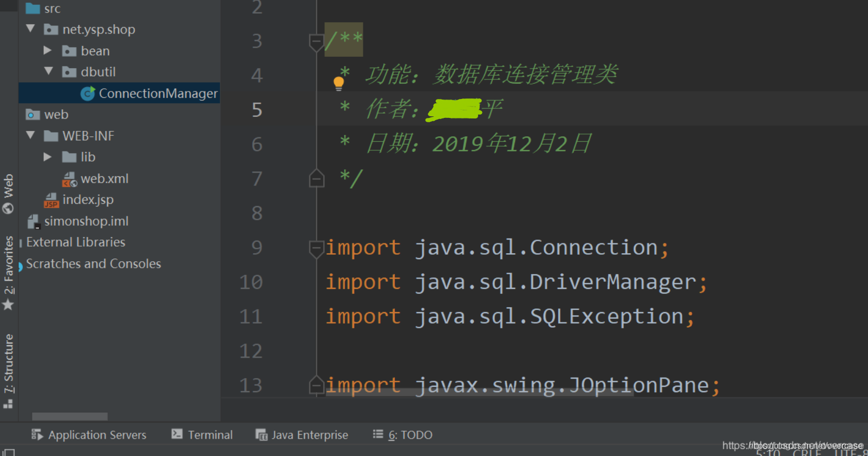The width and height of the screenshot is (868, 456).
Task: Click the Favorites star sidebar icon
Action: (x=8, y=305)
